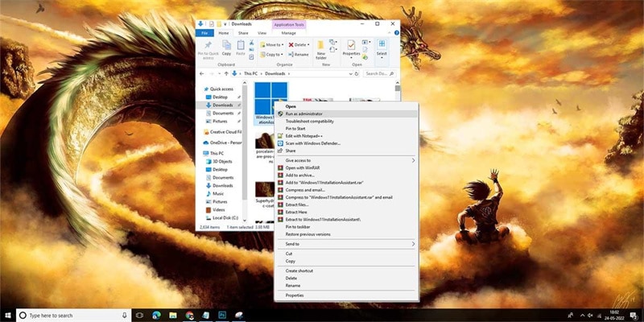Screen dimensions: 644x322
Task: Select Pin to taskbar menu entry
Action: [347, 227]
